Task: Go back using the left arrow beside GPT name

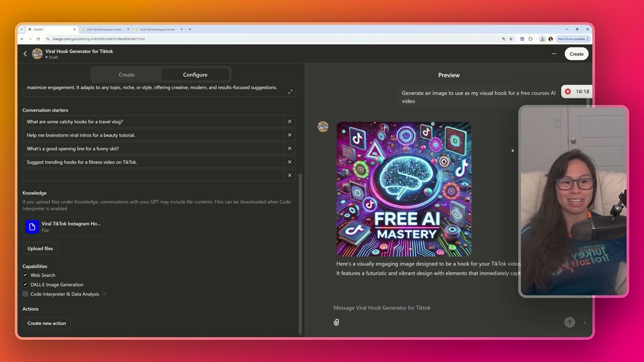Action: click(x=25, y=54)
